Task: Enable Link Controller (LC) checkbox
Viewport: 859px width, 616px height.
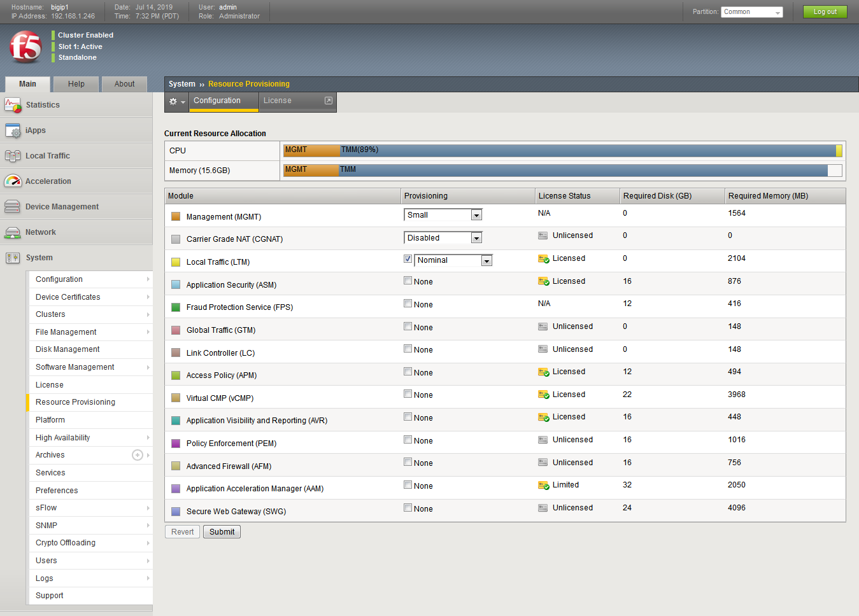Action: tap(408, 349)
